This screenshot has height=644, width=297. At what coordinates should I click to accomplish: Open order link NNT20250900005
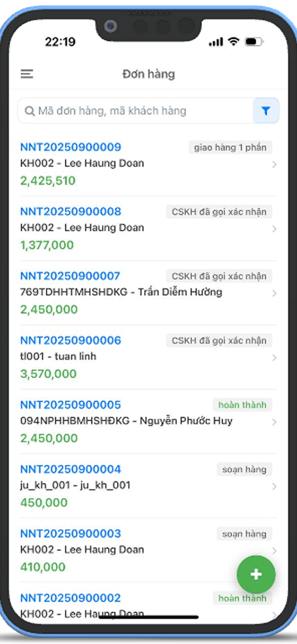(x=71, y=405)
